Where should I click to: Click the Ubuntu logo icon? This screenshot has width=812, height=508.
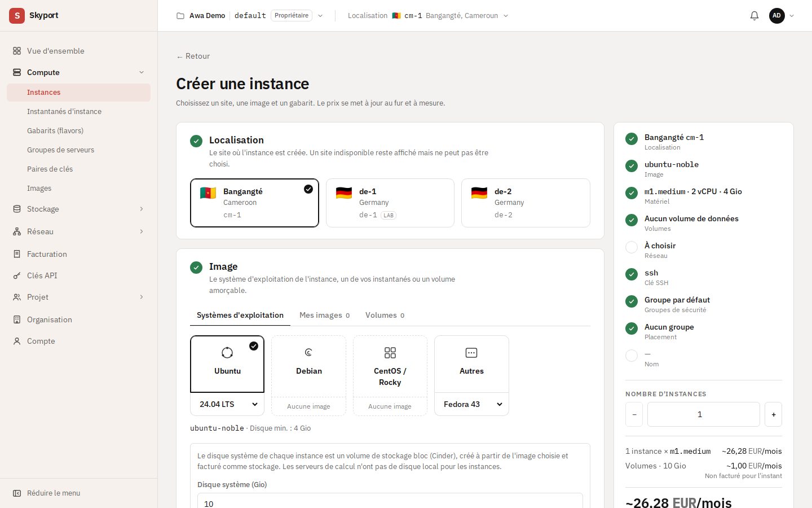click(227, 353)
